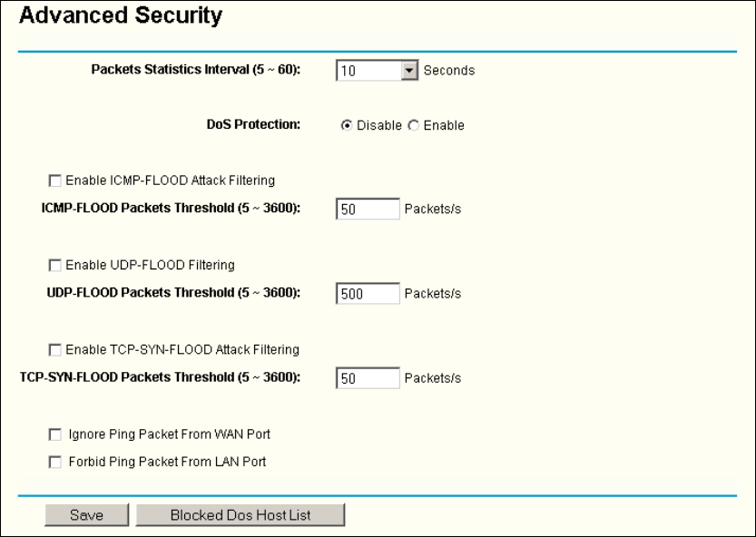The image size is (756, 537).
Task: Toggle Forbid Ping Packet From LAN Port
Action: tap(56, 462)
